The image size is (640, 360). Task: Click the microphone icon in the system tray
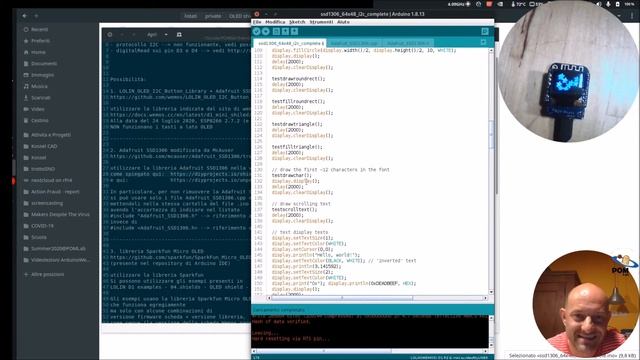point(608,4)
